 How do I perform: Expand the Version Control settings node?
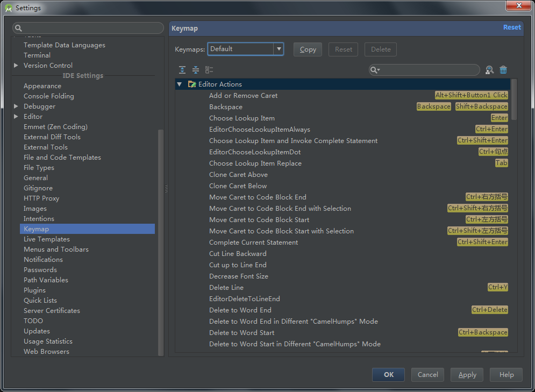point(16,66)
